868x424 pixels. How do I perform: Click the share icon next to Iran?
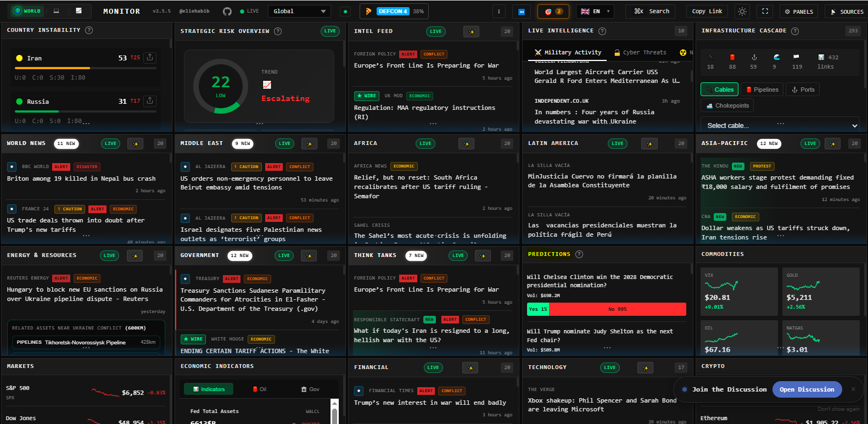pos(150,57)
